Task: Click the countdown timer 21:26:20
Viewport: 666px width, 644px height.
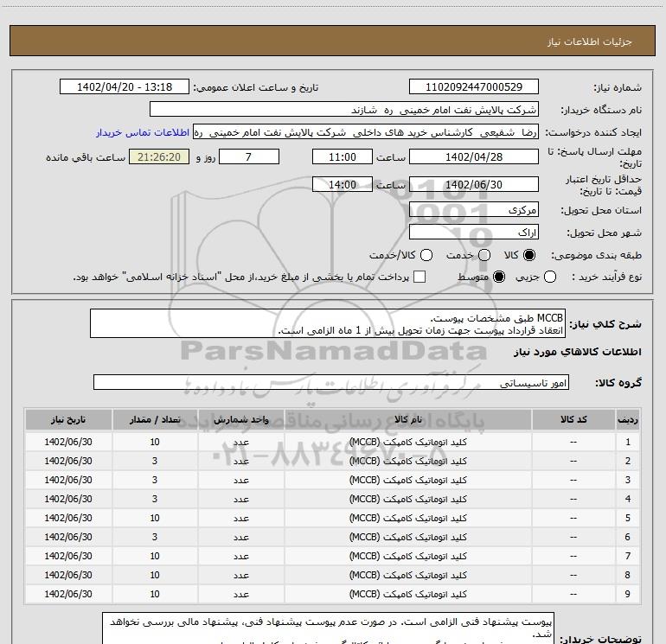Action: coord(159,156)
